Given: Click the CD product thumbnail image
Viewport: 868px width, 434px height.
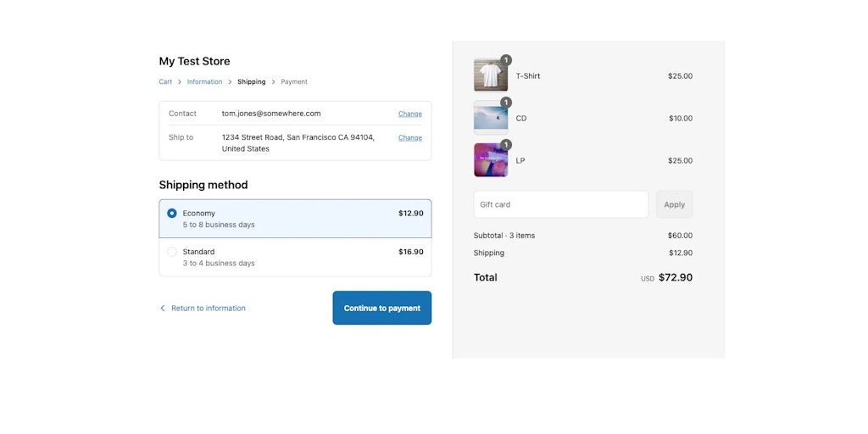Looking at the screenshot, I should [x=491, y=118].
